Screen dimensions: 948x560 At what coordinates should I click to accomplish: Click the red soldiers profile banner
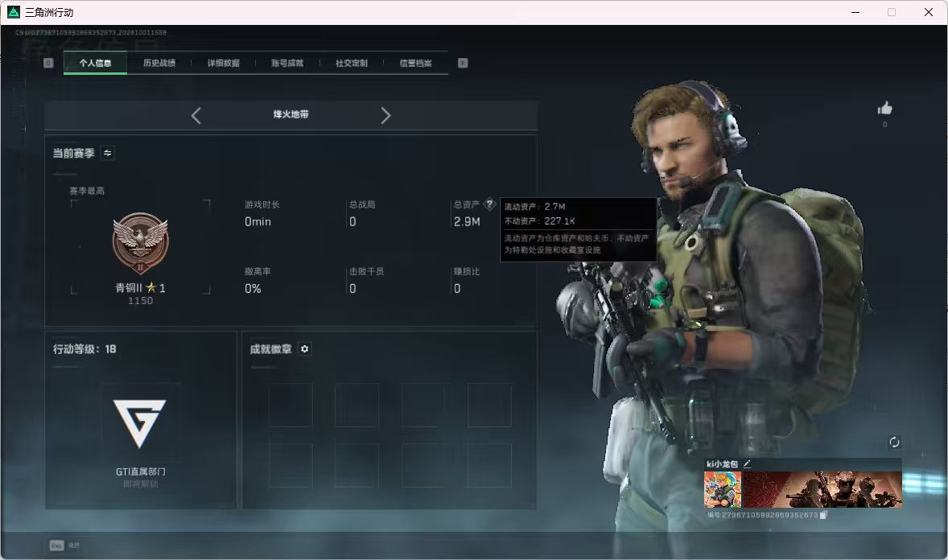[822, 489]
